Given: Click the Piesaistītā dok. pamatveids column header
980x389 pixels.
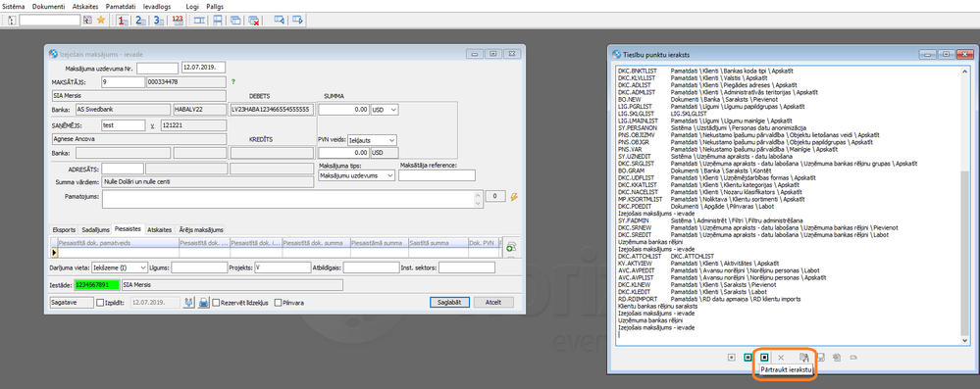Looking at the screenshot, I should (x=118, y=243).
